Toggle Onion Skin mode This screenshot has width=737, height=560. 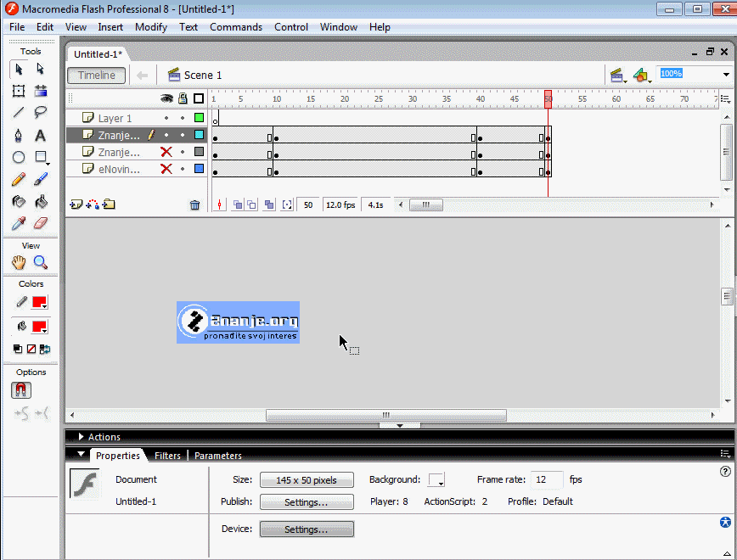238,204
